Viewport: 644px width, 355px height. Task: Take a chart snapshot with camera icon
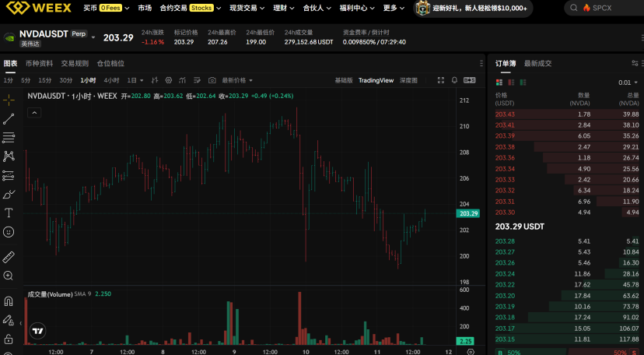[x=212, y=80]
